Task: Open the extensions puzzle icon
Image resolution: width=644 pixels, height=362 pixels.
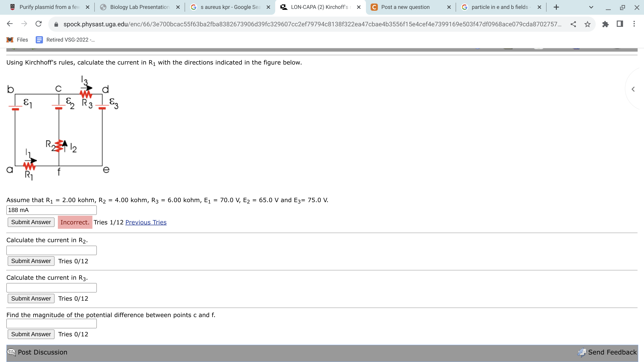Action: (x=605, y=24)
